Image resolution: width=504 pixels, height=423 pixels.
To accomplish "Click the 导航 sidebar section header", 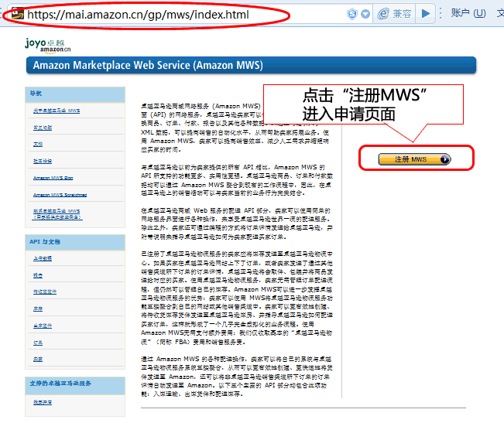I will pyautogui.click(x=75, y=94).
